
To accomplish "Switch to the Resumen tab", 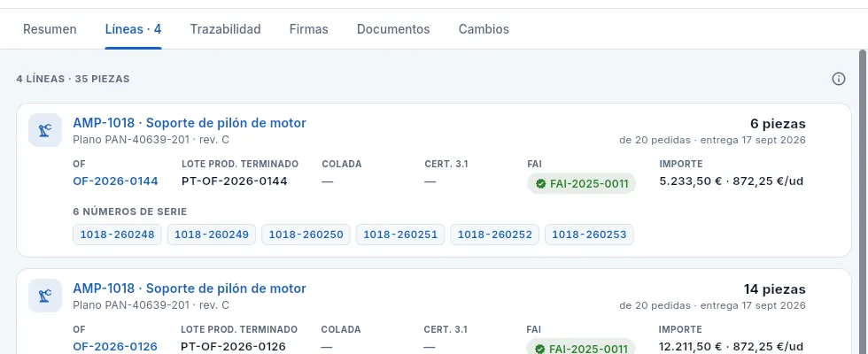I will click(50, 29).
